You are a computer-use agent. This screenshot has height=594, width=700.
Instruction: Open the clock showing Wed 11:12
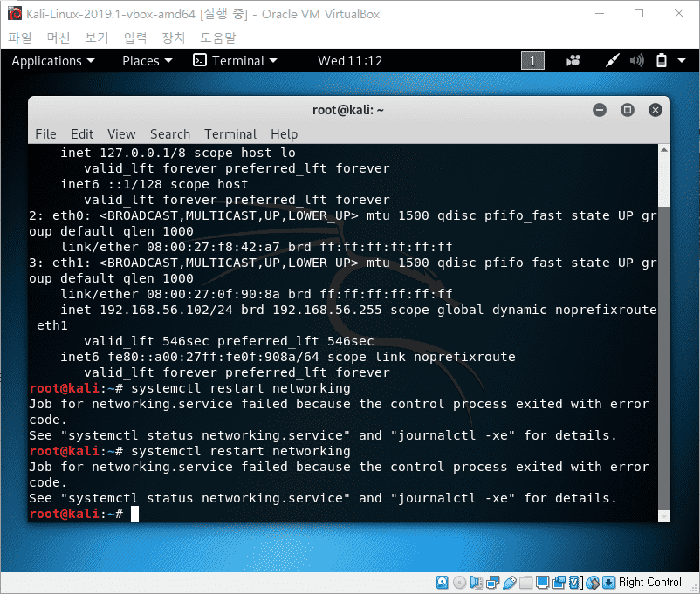tap(350, 61)
